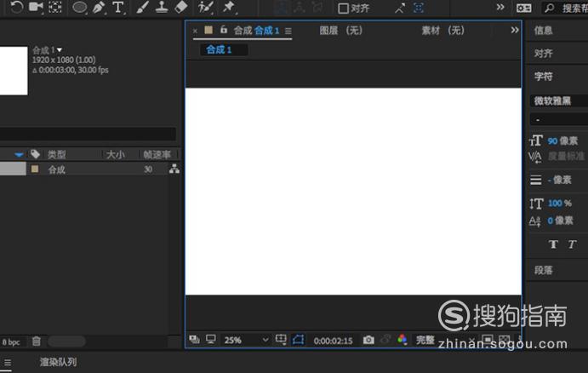The width and height of the screenshot is (588, 373).
Task: Switch to the 图层 (无) tab
Action: [341, 31]
